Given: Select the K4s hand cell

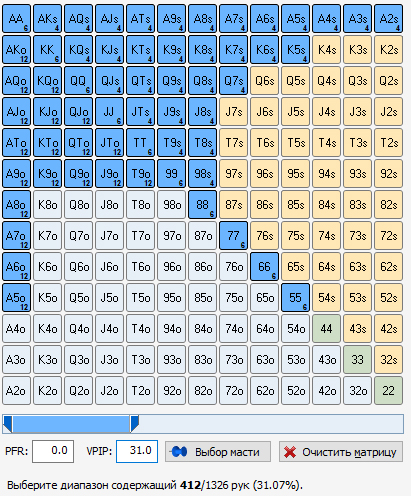Looking at the screenshot, I should 326,50.
